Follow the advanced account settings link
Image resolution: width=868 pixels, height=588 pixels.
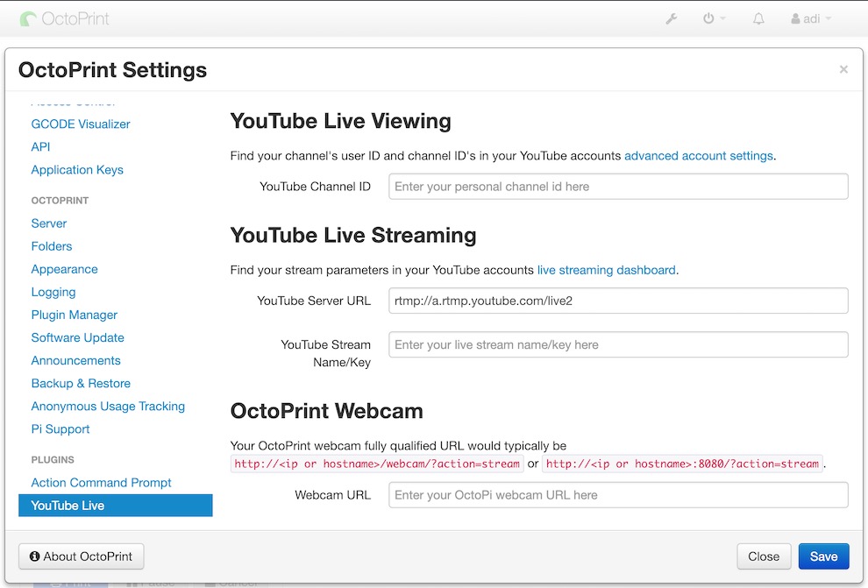tap(699, 156)
